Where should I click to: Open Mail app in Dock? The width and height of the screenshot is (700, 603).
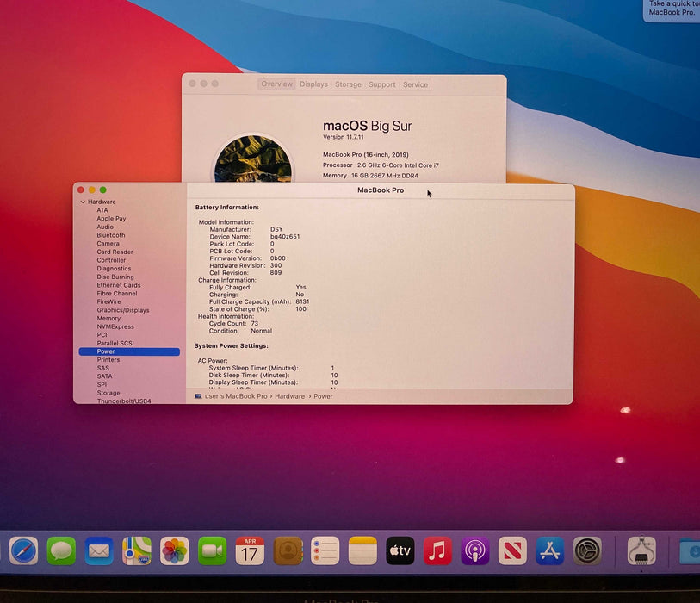tap(99, 550)
